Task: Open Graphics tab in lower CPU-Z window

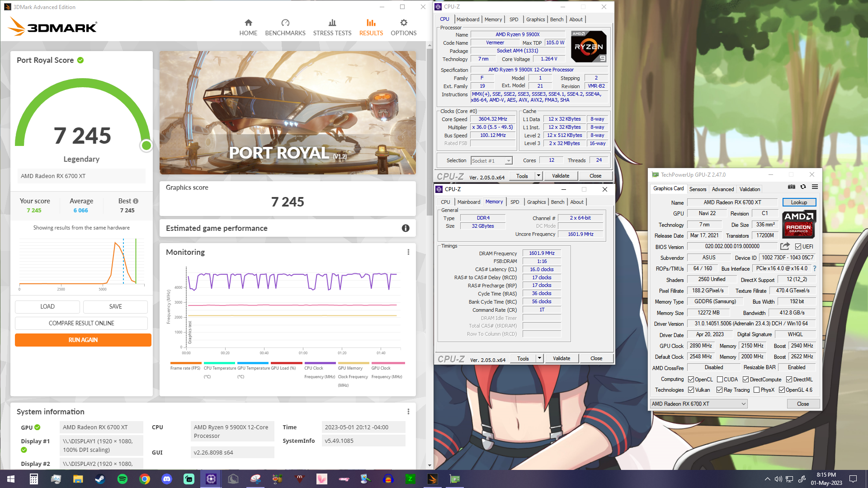Action: [x=536, y=202]
